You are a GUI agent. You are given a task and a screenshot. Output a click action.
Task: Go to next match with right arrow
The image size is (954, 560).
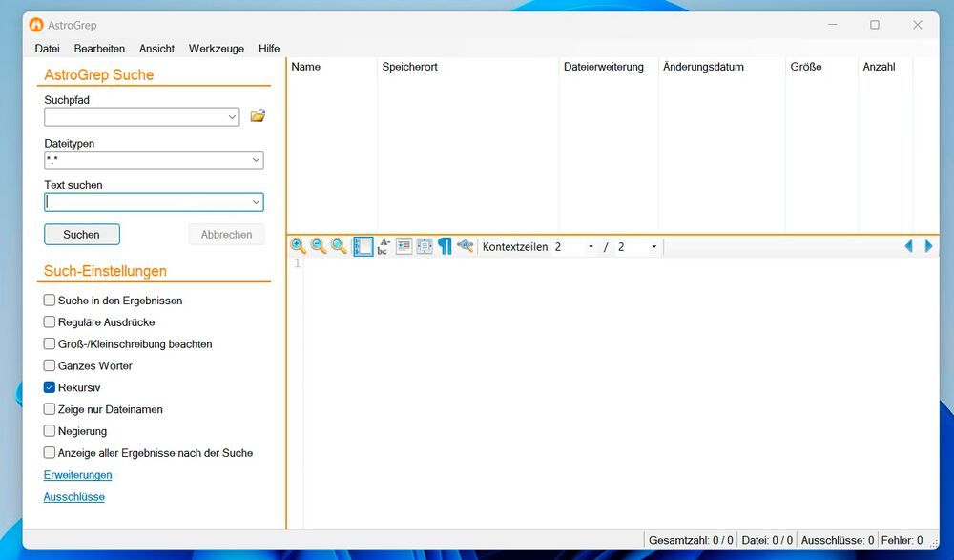point(929,246)
